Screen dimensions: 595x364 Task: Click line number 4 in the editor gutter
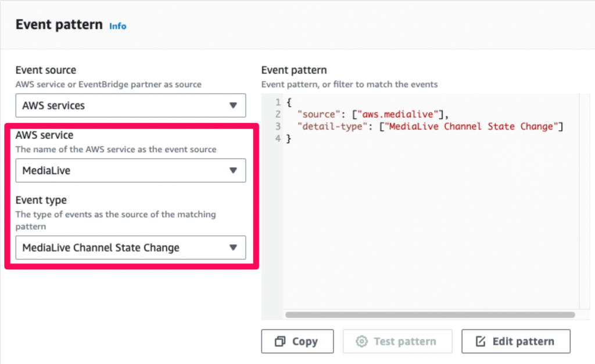[x=278, y=138]
